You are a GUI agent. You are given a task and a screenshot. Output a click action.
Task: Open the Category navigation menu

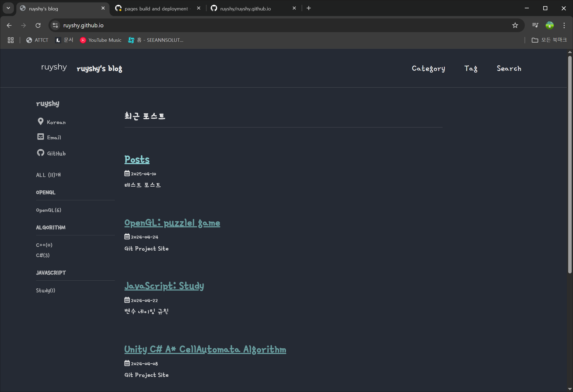(428, 69)
